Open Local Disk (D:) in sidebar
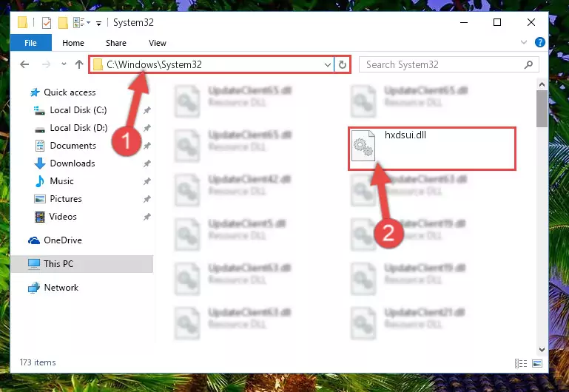Screen dimensions: 569x392 click(78, 128)
